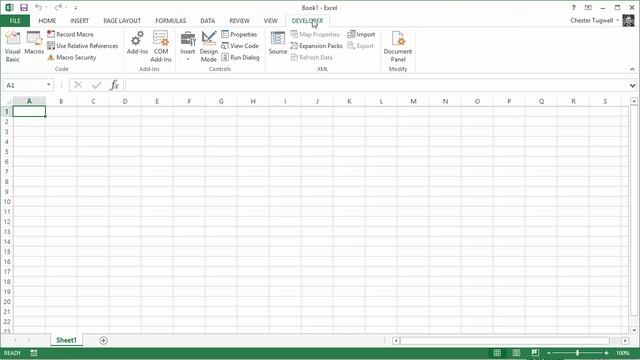Switch to the PAGE LAYOUT tab
640x360 pixels.
122,20
